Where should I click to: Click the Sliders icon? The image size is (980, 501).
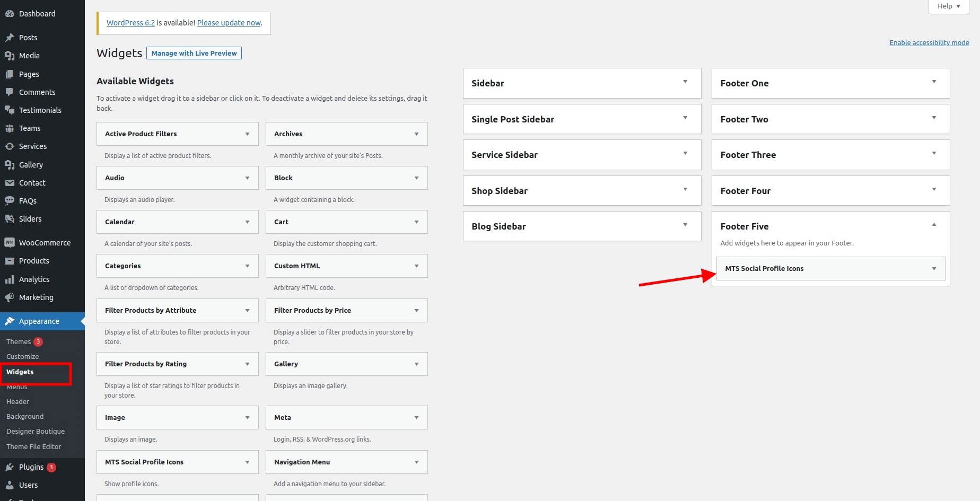point(10,219)
